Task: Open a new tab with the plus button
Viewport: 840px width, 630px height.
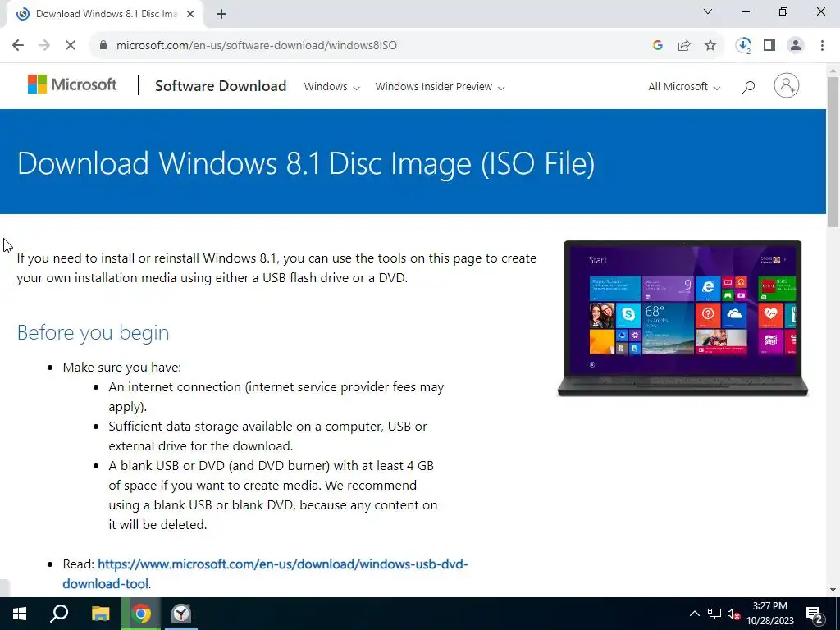Action: 221,15
